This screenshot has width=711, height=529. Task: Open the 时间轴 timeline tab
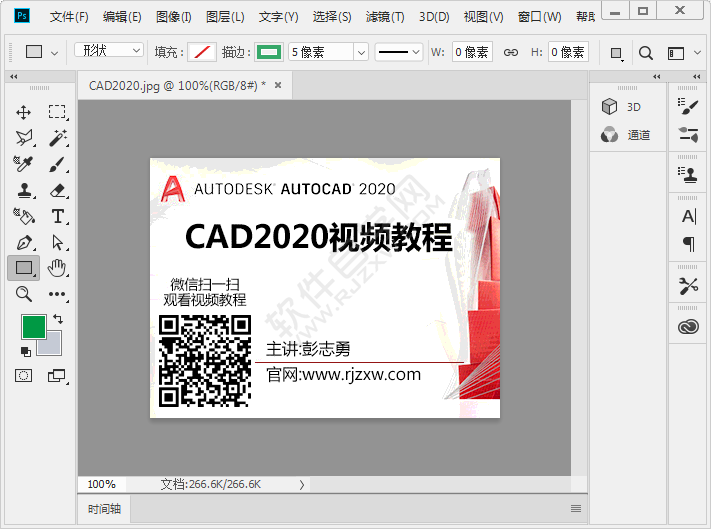(104, 509)
